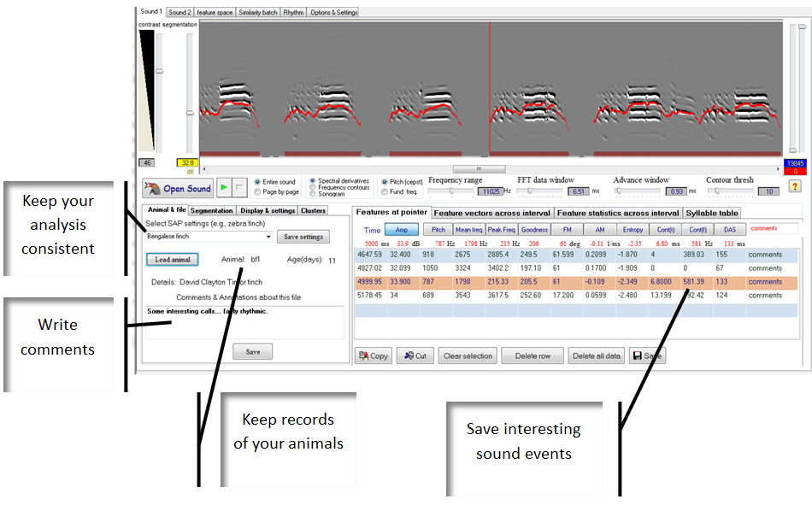This screenshot has width=812, height=505.
Task: Save table using the floppy disk button
Action: pyautogui.click(x=647, y=355)
